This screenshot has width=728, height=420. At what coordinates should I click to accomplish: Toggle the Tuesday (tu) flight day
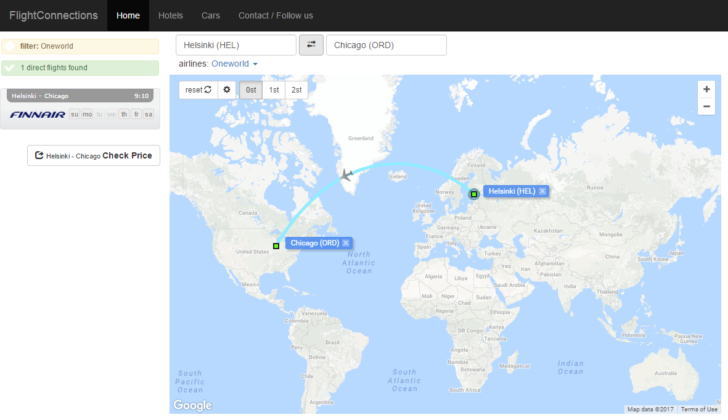click(x=99, y=114)
